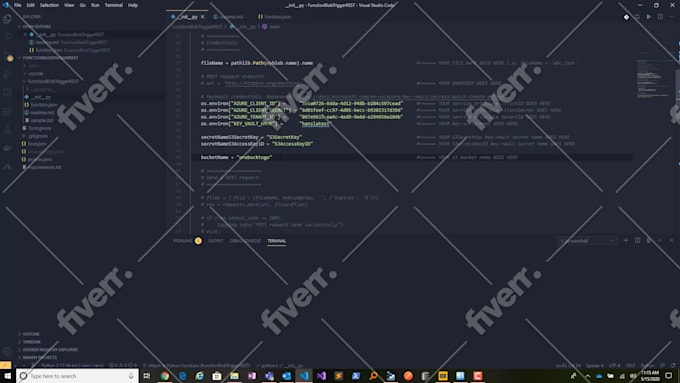Close the bottom panel
The width and height of the screenshot is (680, 383).
[671, 240]
